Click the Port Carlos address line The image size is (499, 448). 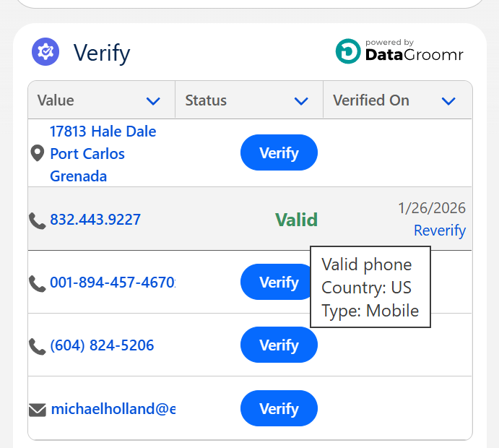pyautogui.click(x=87, y=154)
